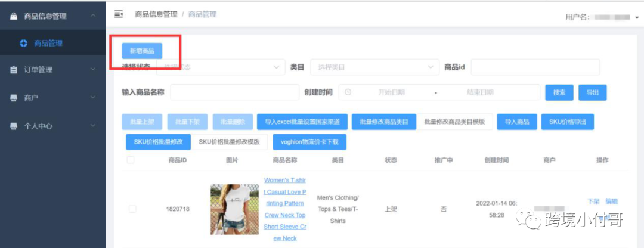This screenshot has height=248, width=644.
Task: Click the 状态 column header
Action: click(x=391, y=160)
